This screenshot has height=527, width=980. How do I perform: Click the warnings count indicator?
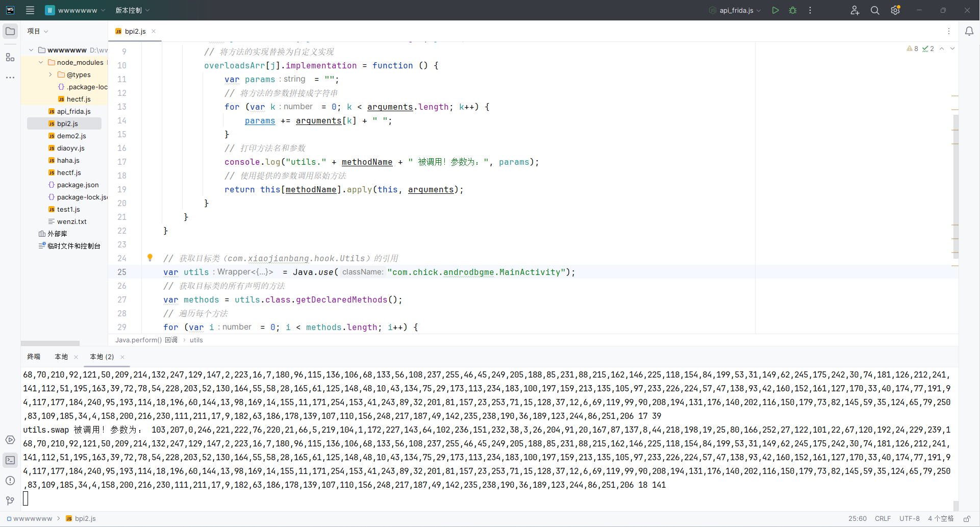click(x=913, y=48)
